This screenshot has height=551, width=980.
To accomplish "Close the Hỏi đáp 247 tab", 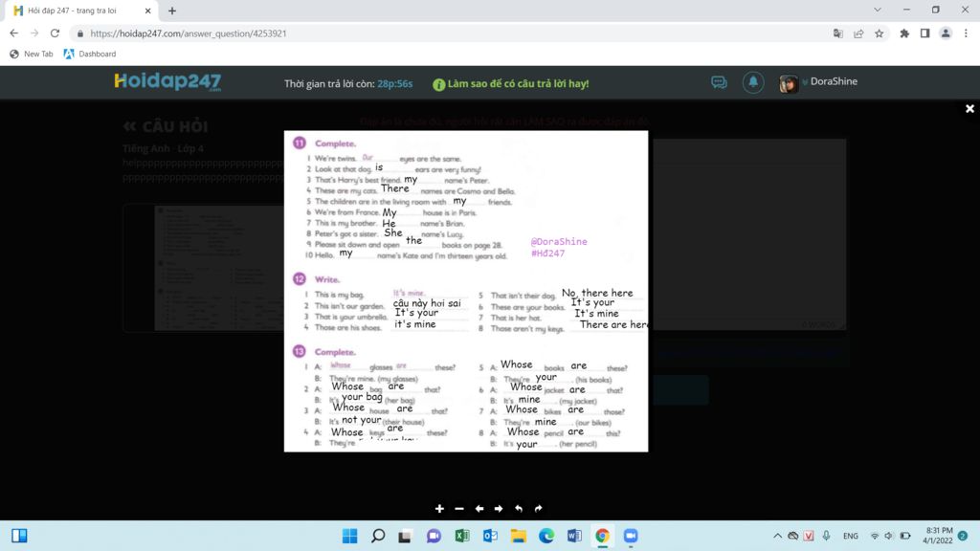I will point(147,11).
